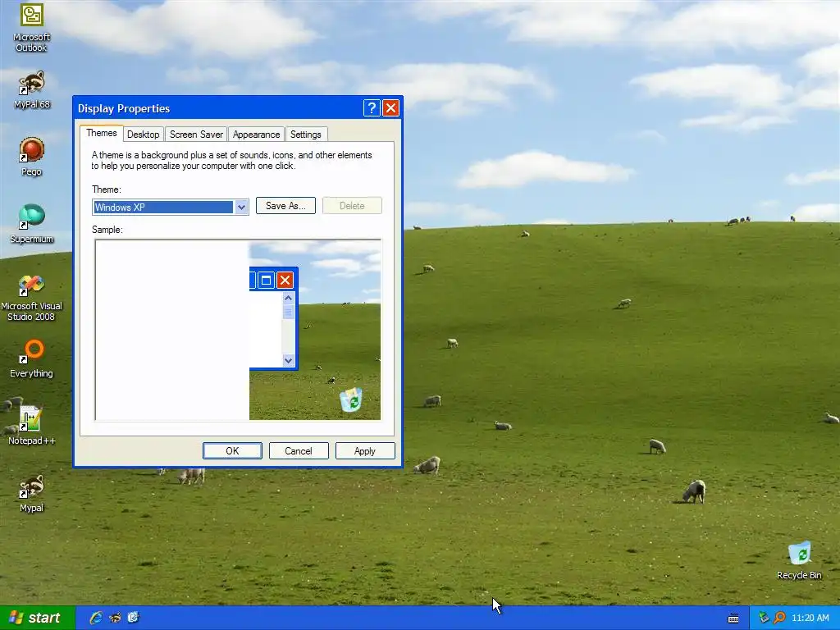This screenshot has height=630, width=840.
Task: Select the MyPal 68 desktop shortcut
Action: coord(32,90)
